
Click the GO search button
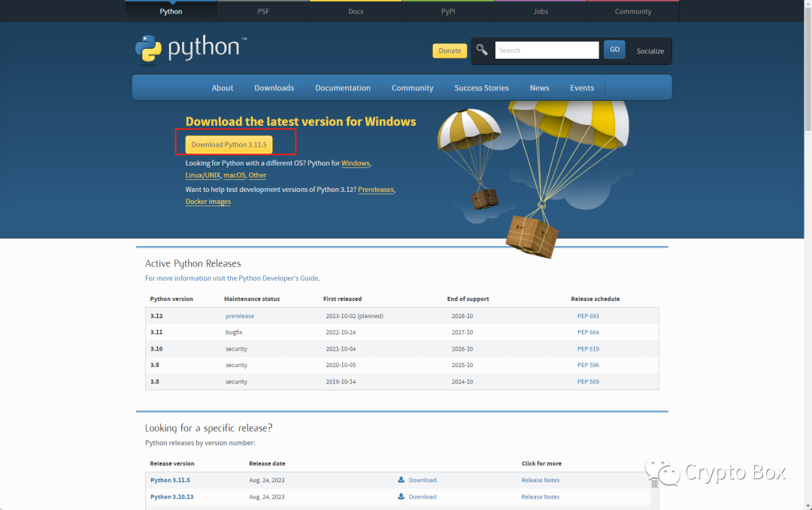[x=615, y=50]
